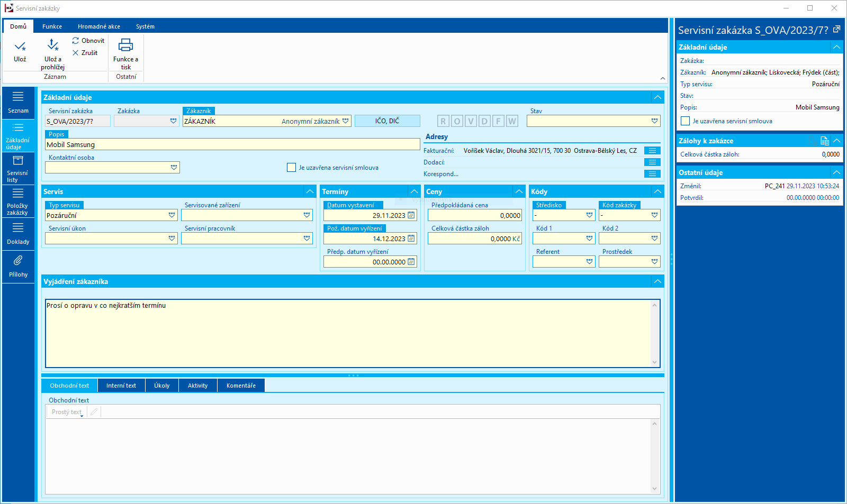Open the Prostý text format selector
847x504 pixels.
point(67,412)
